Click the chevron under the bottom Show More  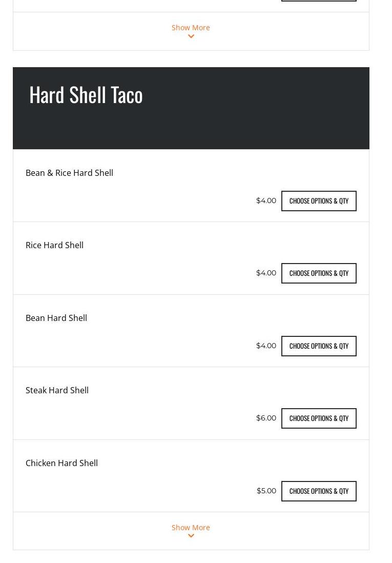191,536
